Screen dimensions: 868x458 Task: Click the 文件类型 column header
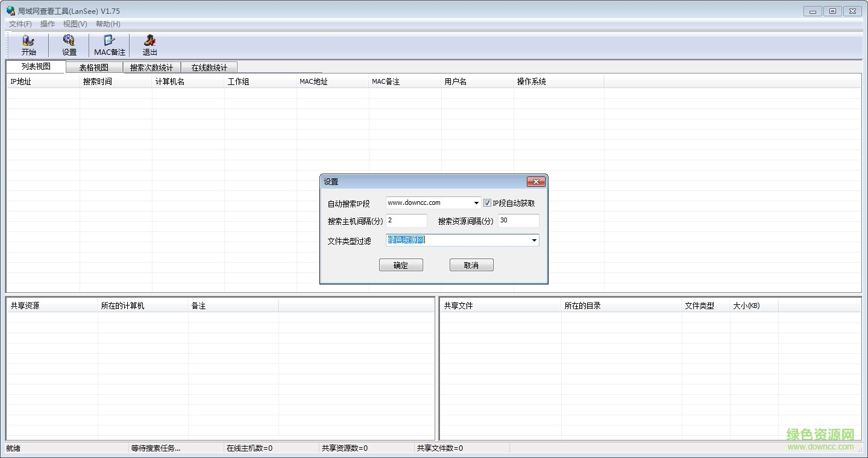click(x=706, y=306)
